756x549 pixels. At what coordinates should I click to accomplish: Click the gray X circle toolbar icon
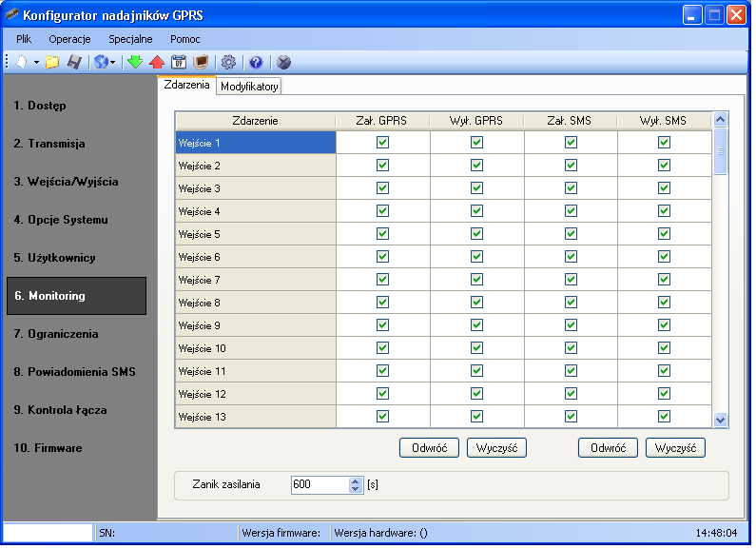coord(284,62)
